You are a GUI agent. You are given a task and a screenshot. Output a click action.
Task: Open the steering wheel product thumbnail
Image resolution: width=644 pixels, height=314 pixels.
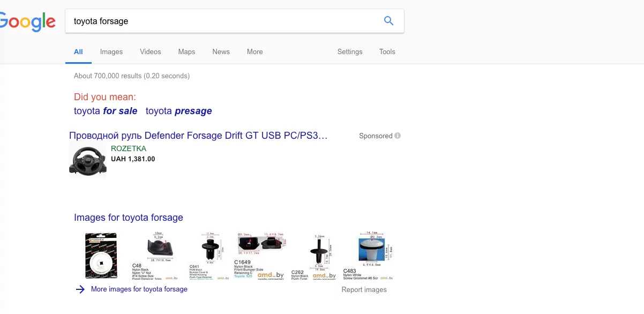click(x=88, y=161)
